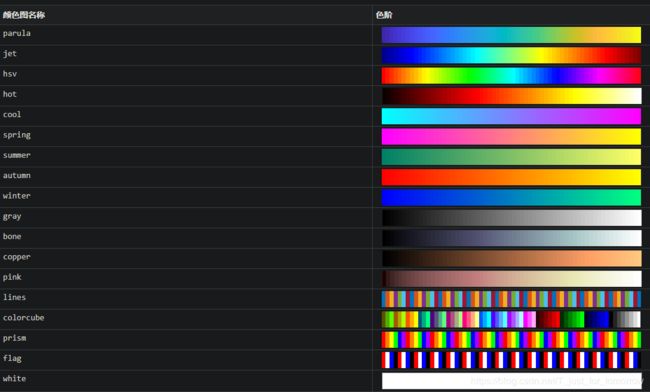
Task: Click the parula gradient color bar
Action: [x=511, y=35]
